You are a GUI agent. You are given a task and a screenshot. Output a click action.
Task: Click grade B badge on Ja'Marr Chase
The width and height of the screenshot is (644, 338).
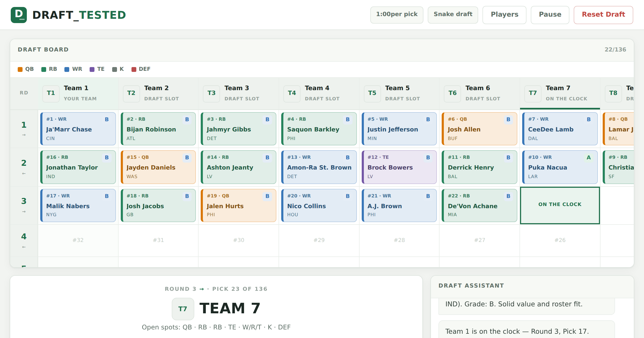(x=107, y=119)
